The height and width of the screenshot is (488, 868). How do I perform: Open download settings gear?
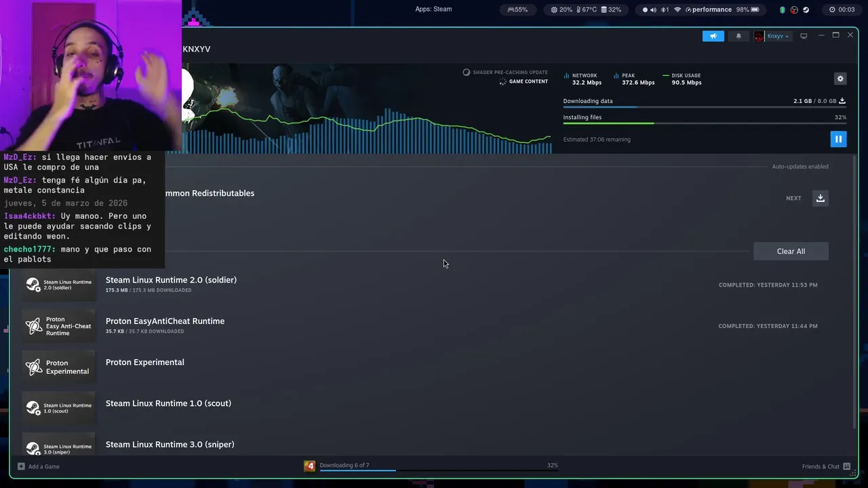840,79
